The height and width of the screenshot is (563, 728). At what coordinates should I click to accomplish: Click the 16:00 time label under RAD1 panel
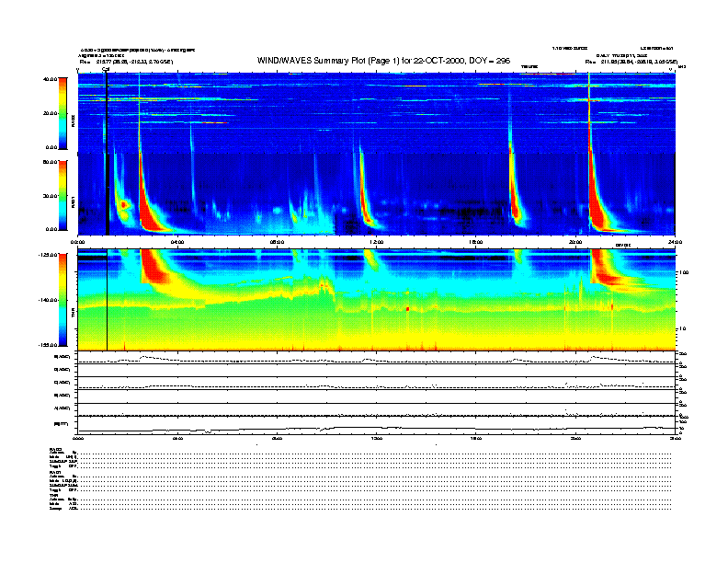(476, 242)
